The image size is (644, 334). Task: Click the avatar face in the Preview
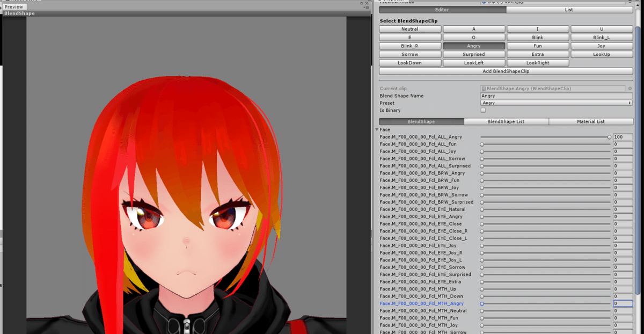point(186,236)
